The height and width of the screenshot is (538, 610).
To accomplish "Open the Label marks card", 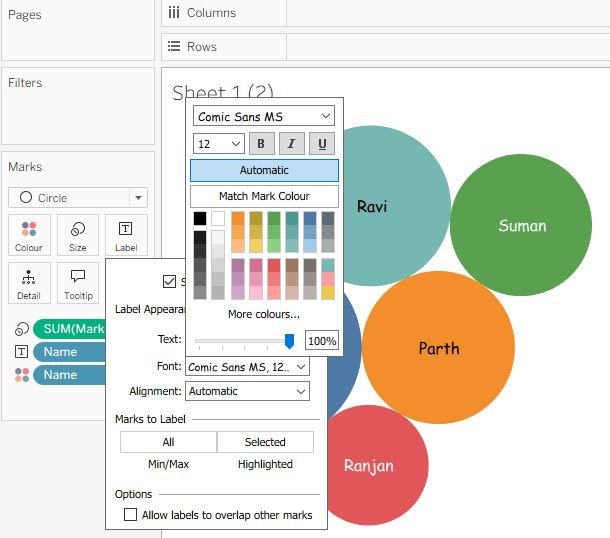I will [126, 234].
